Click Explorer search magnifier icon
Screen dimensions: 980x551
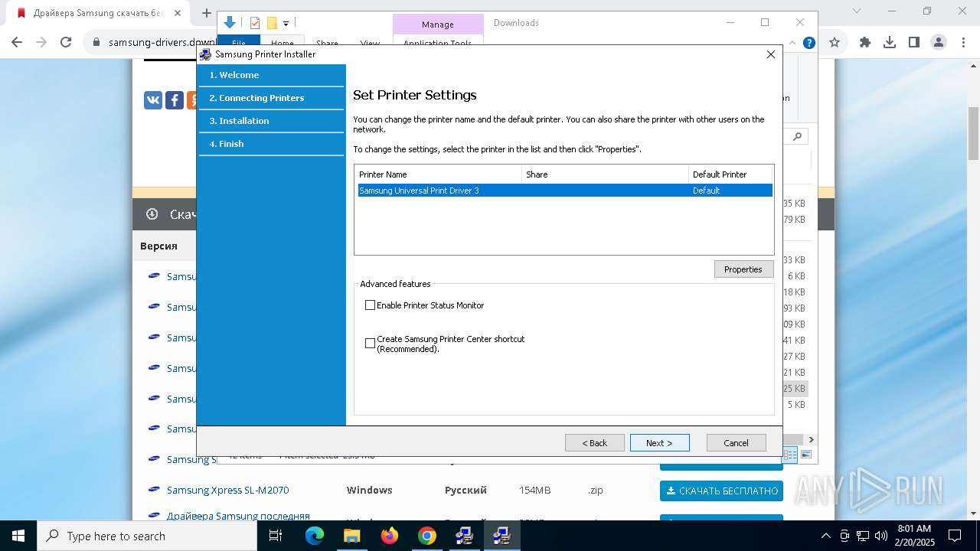point(797,136)
